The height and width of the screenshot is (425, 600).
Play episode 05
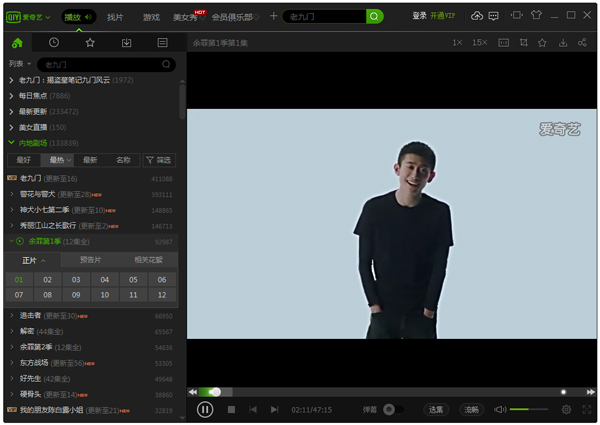[133, 280]
